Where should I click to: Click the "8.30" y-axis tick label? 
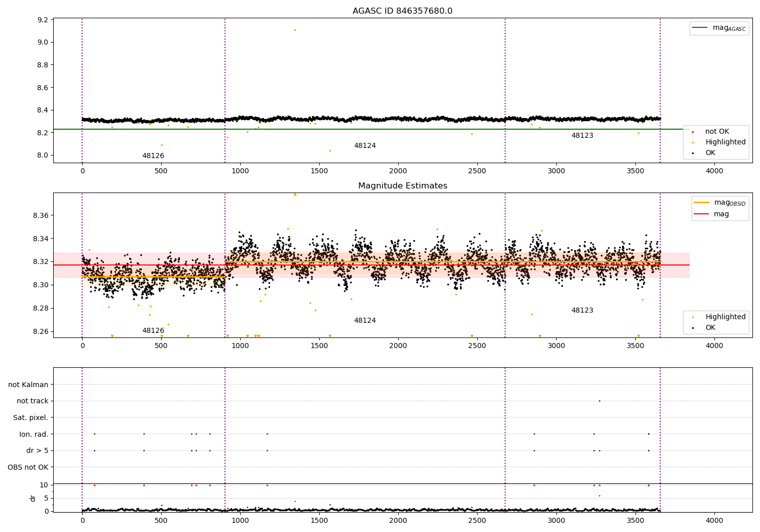point(41,285)
